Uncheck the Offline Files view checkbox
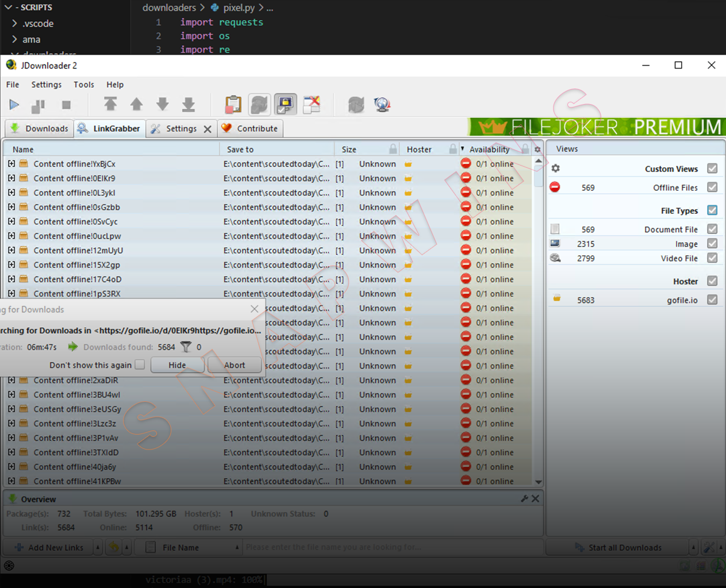Image resolution: width=726 pixels, height=588 pixels. click(712, 187)
